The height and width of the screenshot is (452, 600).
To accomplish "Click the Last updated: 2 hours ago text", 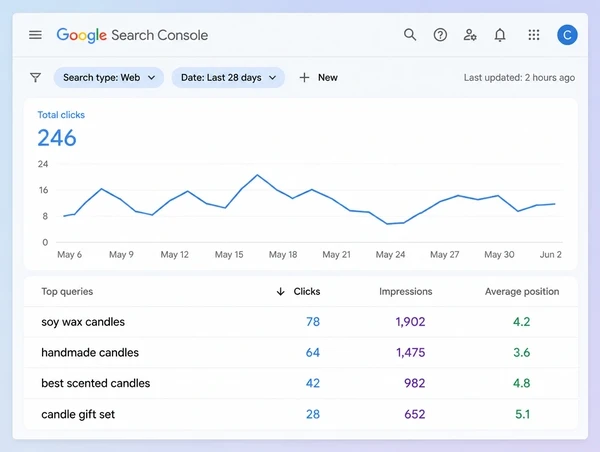I will (x=519, y=78).
